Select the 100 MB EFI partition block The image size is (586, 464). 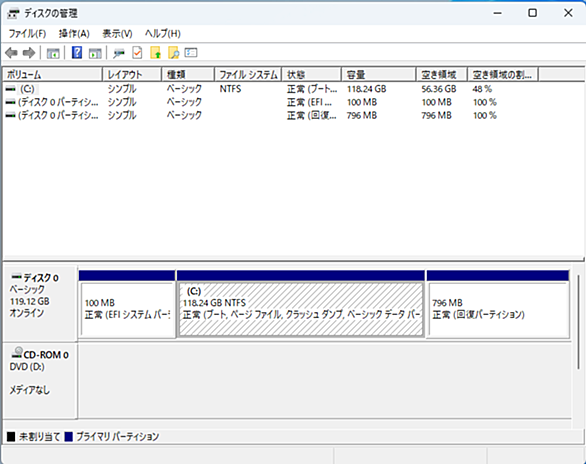coord(127,309)
